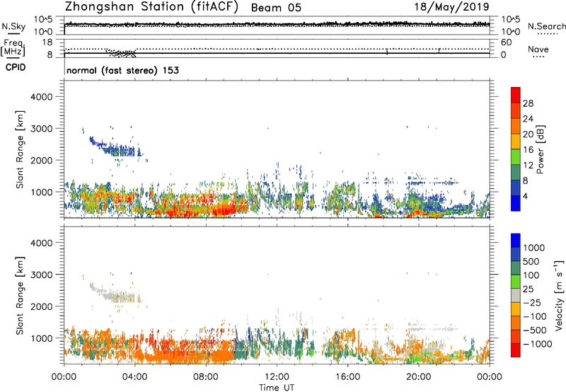
Task: Click the '08:00' time axis tick label
Action: point(206,377)
